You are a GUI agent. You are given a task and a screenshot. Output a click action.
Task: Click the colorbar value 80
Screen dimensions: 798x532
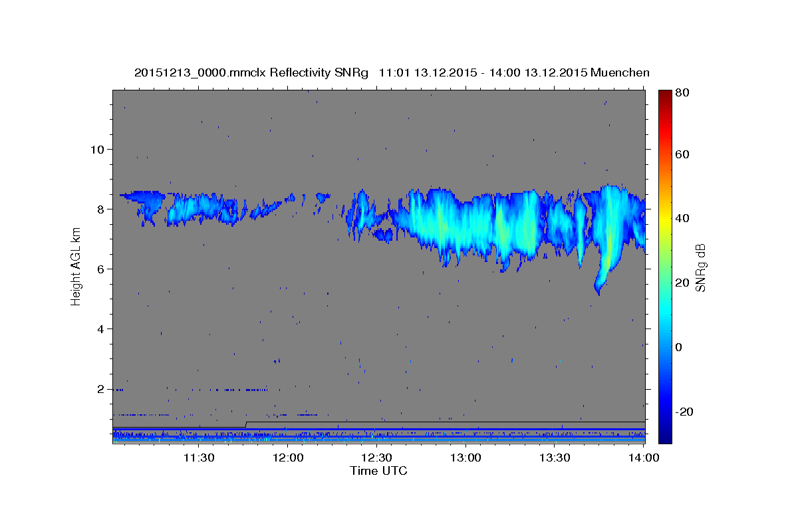682,93
